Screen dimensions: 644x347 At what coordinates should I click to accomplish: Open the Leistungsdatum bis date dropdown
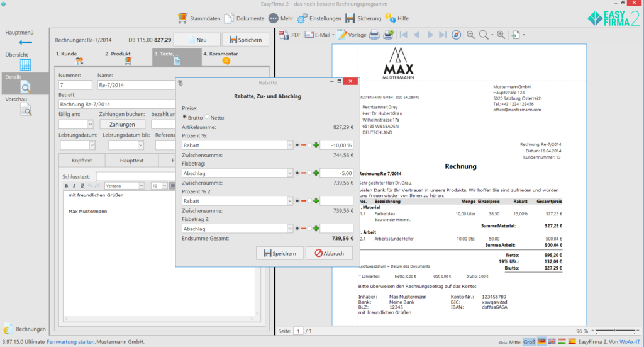coord(140,145)
